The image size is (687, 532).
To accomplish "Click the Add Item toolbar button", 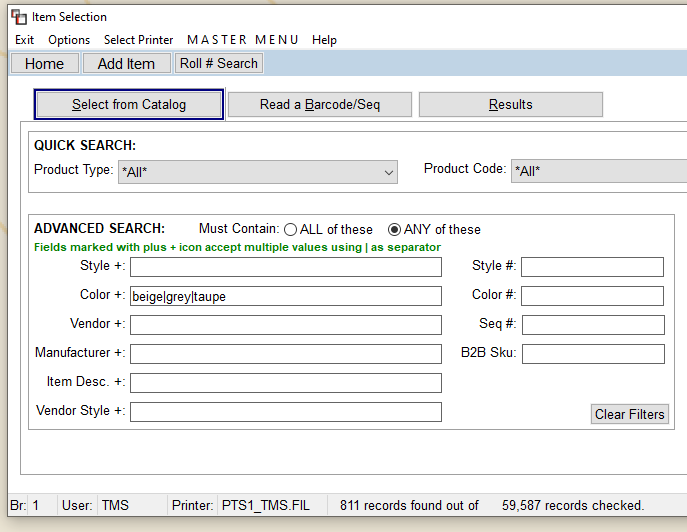I will pyautogui.click(x=126, y=64).
